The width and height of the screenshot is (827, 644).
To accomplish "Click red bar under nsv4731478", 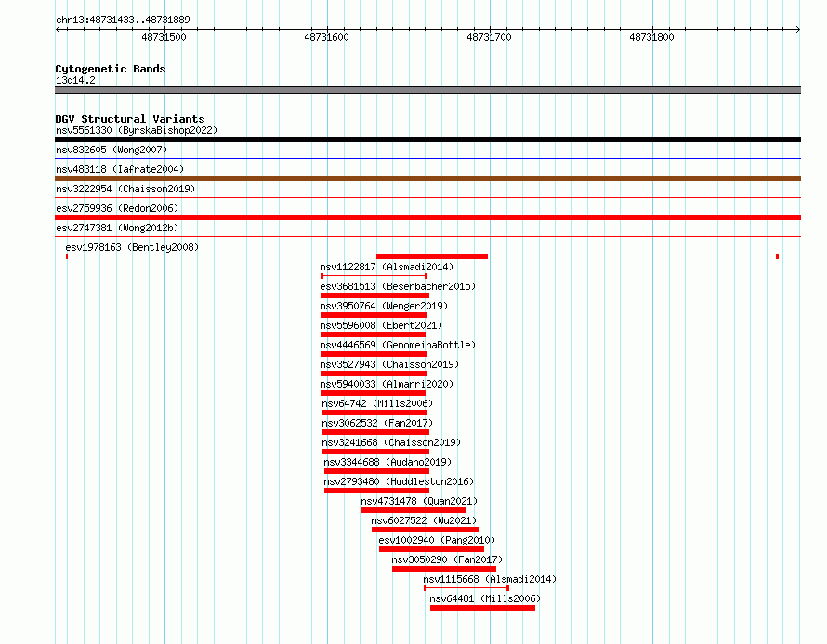I will point(414,510).
